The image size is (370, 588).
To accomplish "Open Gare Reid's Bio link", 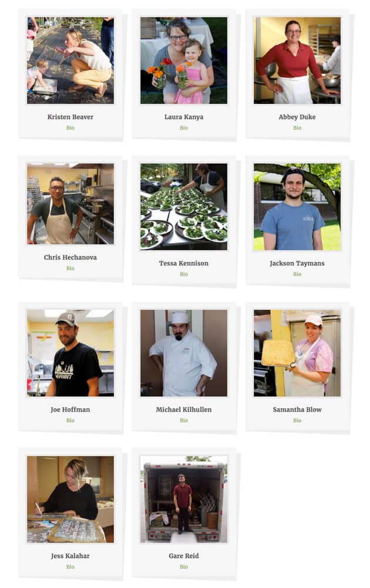I will [183, 567].
